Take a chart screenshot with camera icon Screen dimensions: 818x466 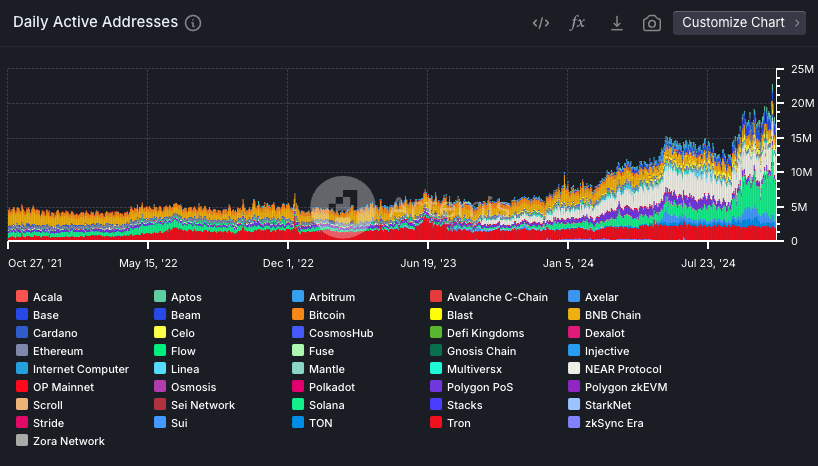(652, 23)
